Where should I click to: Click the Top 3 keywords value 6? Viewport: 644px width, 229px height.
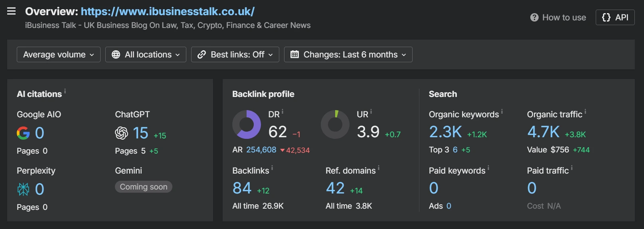pyautogui.click(x=455, y=150)
